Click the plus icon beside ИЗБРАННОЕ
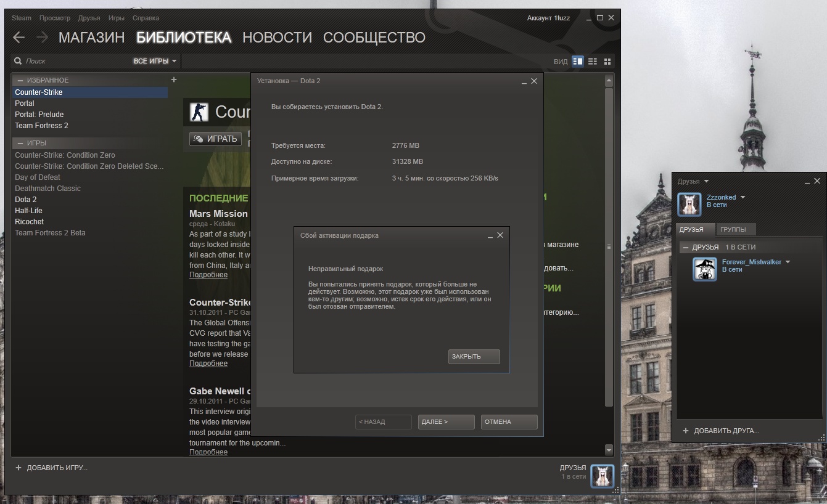The image size is (827, 504). 174,79
